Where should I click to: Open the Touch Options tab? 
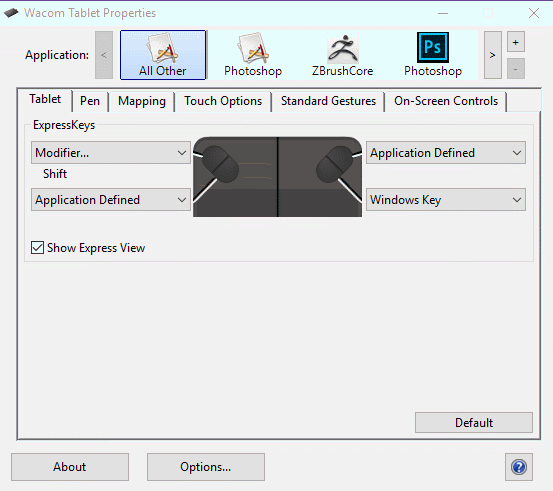tap(223, 101)
